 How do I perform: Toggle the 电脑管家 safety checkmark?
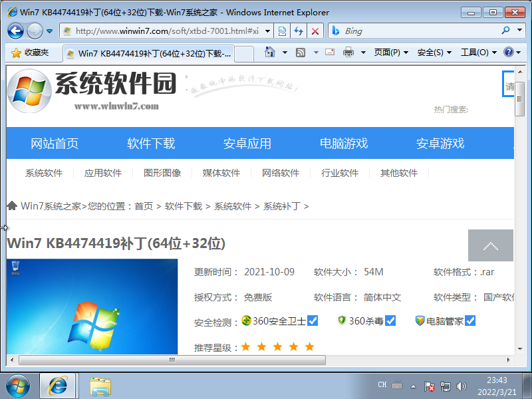(469, 321)
